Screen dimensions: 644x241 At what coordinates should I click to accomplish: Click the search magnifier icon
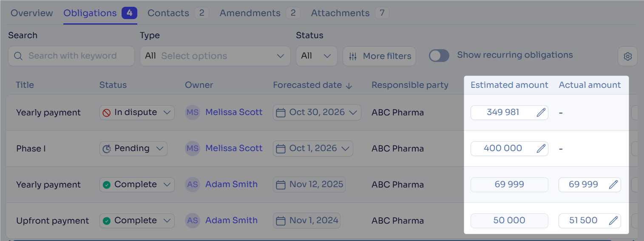pyautogui.click(x=18, y=56)
